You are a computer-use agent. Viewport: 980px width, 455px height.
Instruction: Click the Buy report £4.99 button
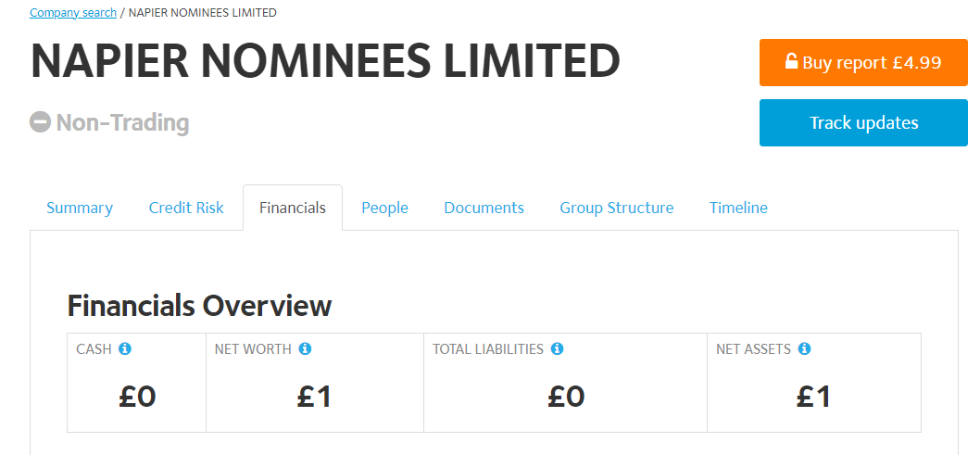[863, 62]
